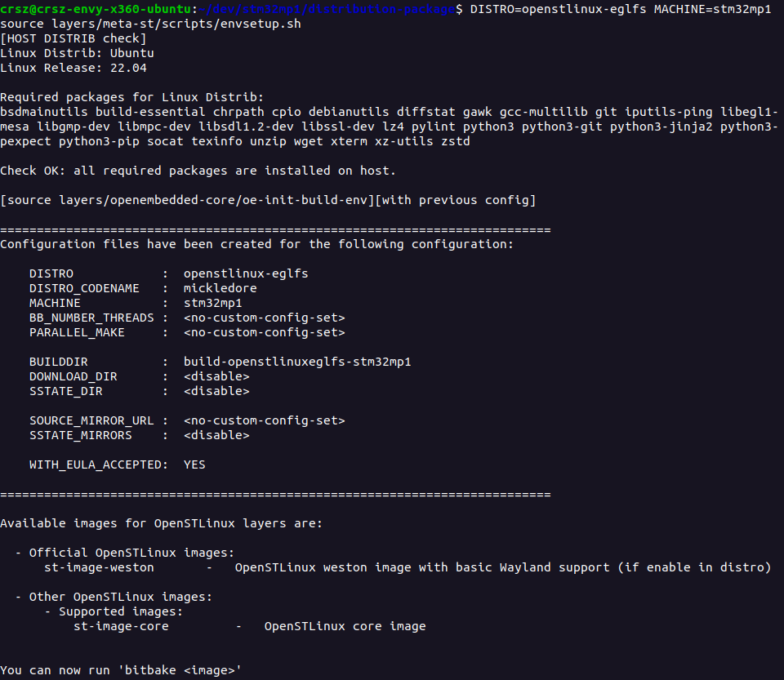The image size is (784, 680).
Task: Click the pylint package name
Action: pyautogui.click(x=434, y=127)
